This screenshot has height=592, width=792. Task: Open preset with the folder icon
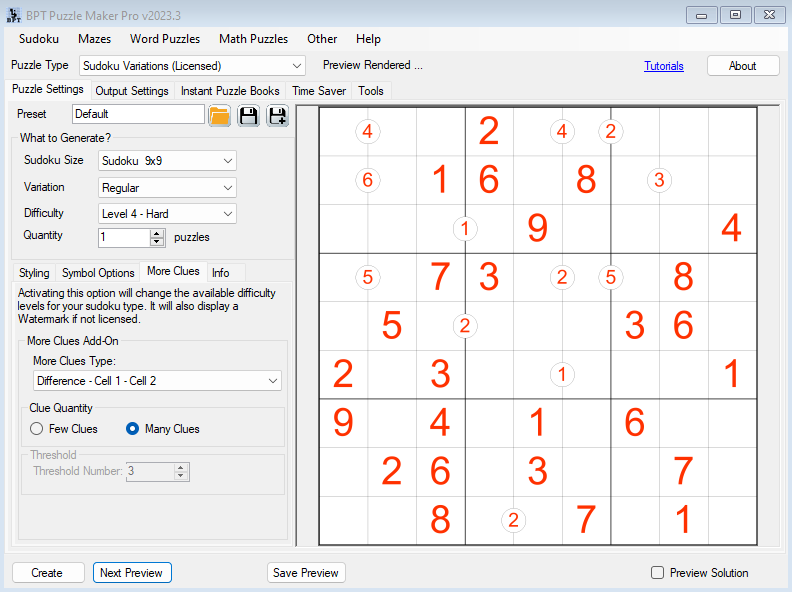220,115
